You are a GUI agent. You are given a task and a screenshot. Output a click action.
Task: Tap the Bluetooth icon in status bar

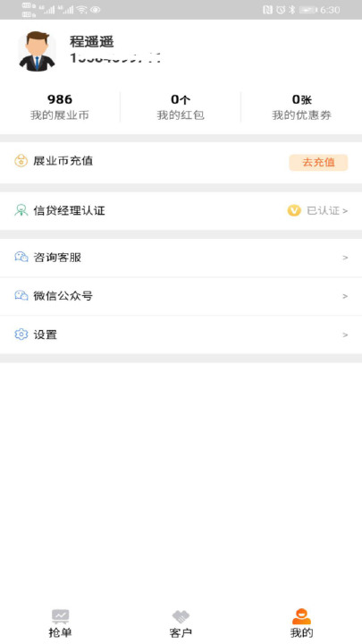point(291,10)
